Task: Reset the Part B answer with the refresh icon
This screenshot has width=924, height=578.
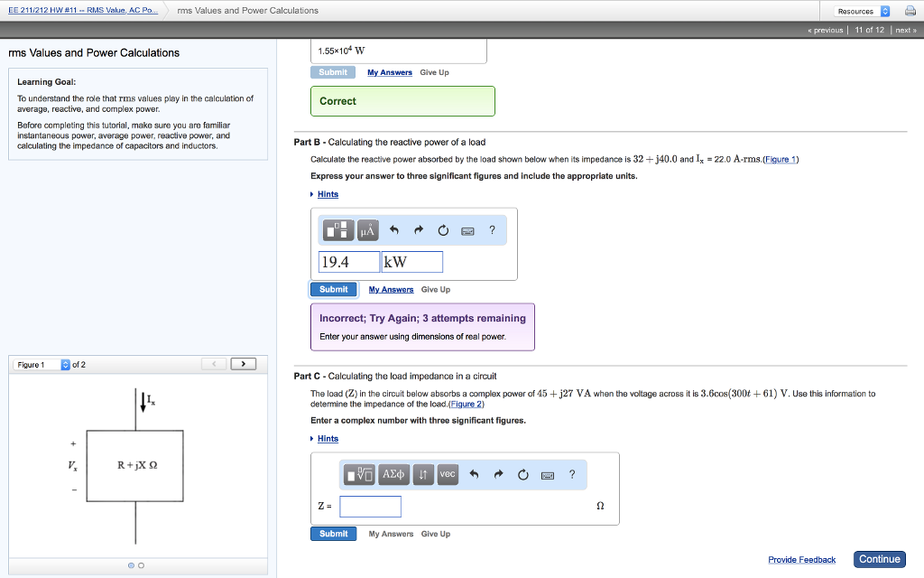Action: coord(443,229)
